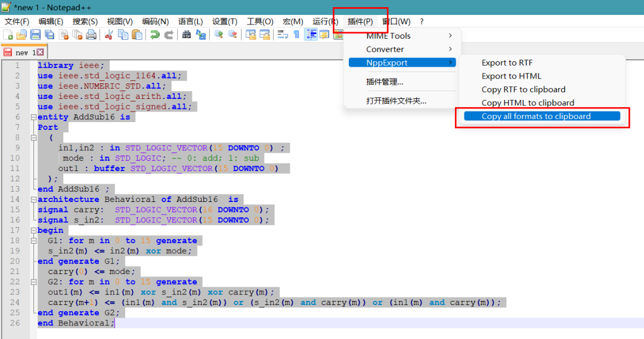This screenshot has height=339, width=644.
Task: Click the Save All toolbar icon
Action: pos(49,35)
